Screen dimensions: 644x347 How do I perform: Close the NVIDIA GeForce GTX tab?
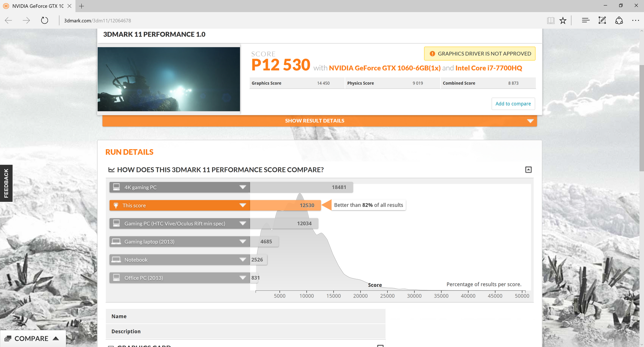(69, 6)
